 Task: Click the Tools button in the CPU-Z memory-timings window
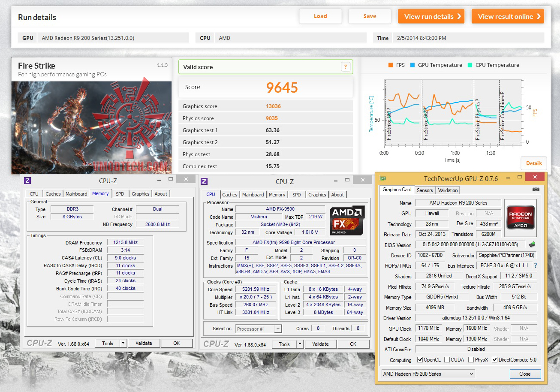pyautogui.click(x=108, y=343)
